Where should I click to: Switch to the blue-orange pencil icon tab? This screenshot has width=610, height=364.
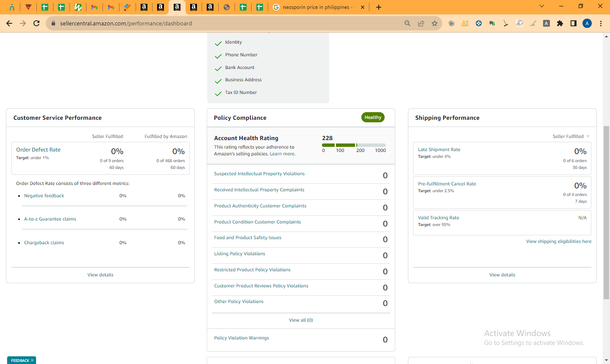(x=127, y=7)
